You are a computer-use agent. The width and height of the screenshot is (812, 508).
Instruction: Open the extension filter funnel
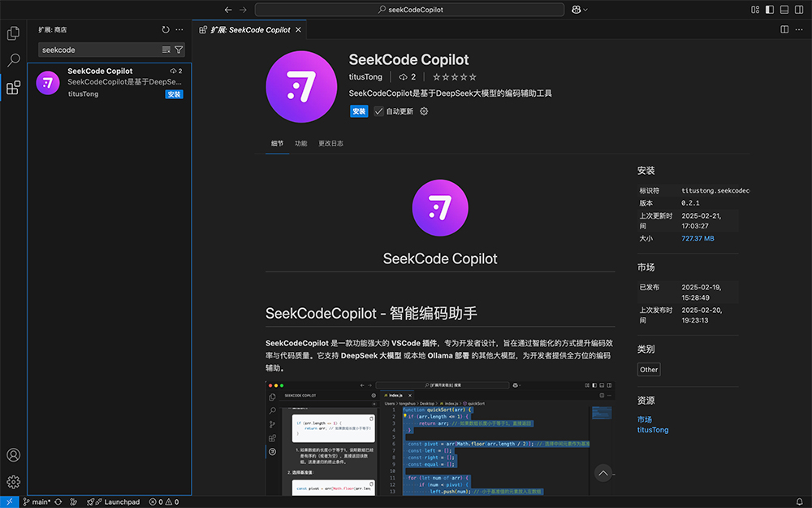(x=179, y=50)
